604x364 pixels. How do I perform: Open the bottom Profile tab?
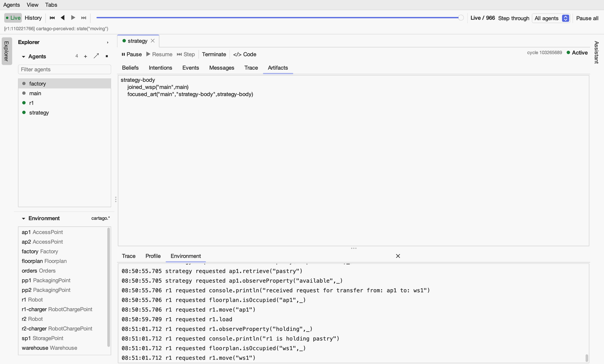(153, 256)
